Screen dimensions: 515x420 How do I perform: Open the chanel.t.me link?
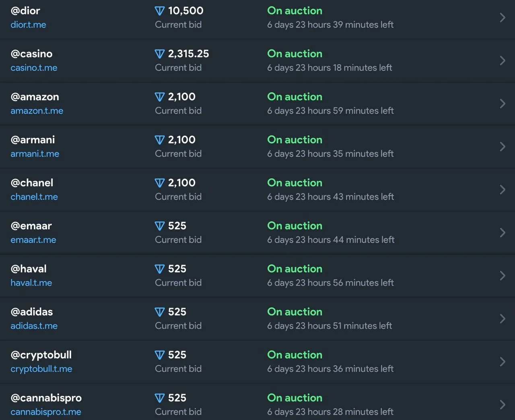point(34,197)
